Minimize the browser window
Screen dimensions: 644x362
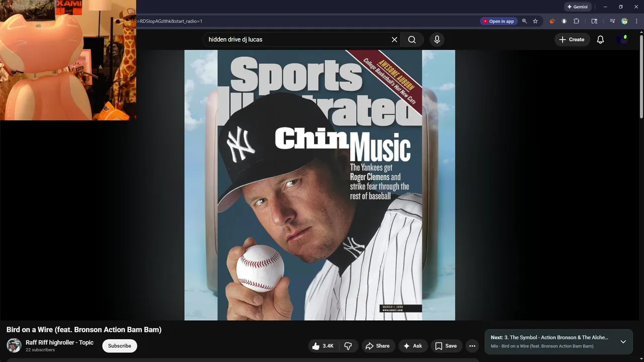[x=605, y=7]
